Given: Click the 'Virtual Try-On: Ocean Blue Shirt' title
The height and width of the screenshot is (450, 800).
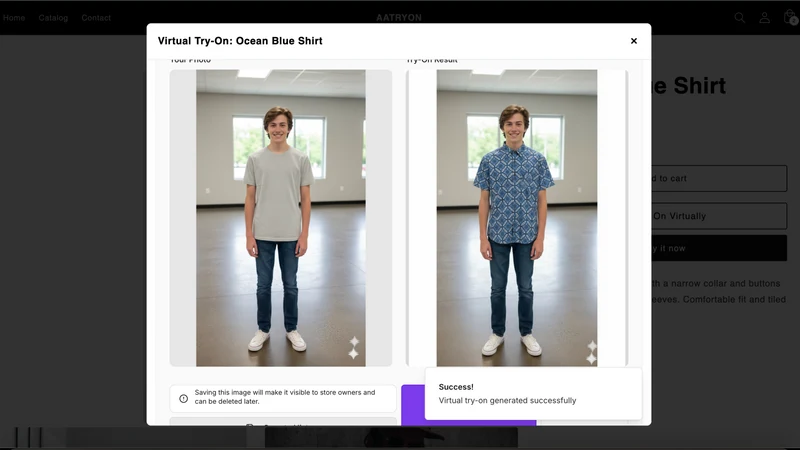Looking at the screenshot, I should pyautogui.click(x=240, y=41).
